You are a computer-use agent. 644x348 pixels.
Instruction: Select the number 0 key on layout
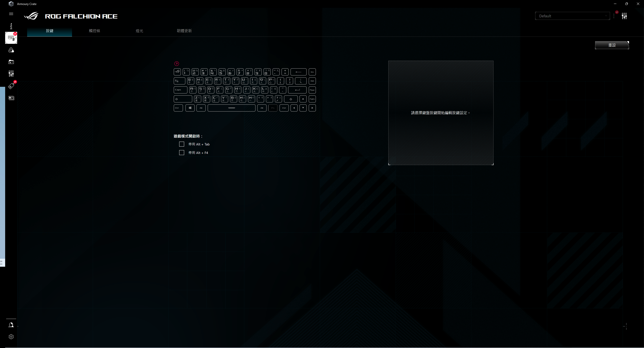coord(267,72)
